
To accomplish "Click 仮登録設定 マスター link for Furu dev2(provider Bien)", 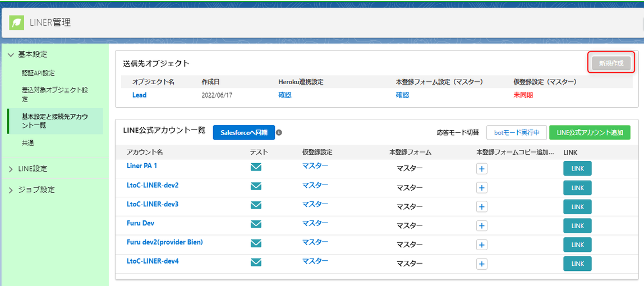I will [315, 242].
